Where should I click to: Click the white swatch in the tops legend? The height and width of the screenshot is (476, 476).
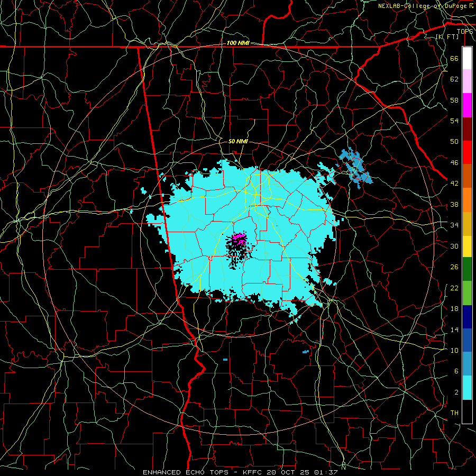click(467, 58)
